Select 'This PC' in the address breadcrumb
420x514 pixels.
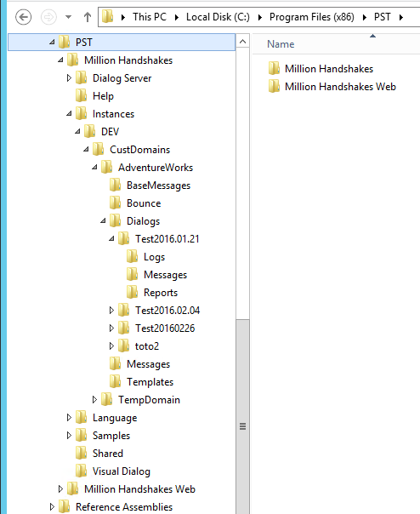pyautogui.click(x=150, y=17)
